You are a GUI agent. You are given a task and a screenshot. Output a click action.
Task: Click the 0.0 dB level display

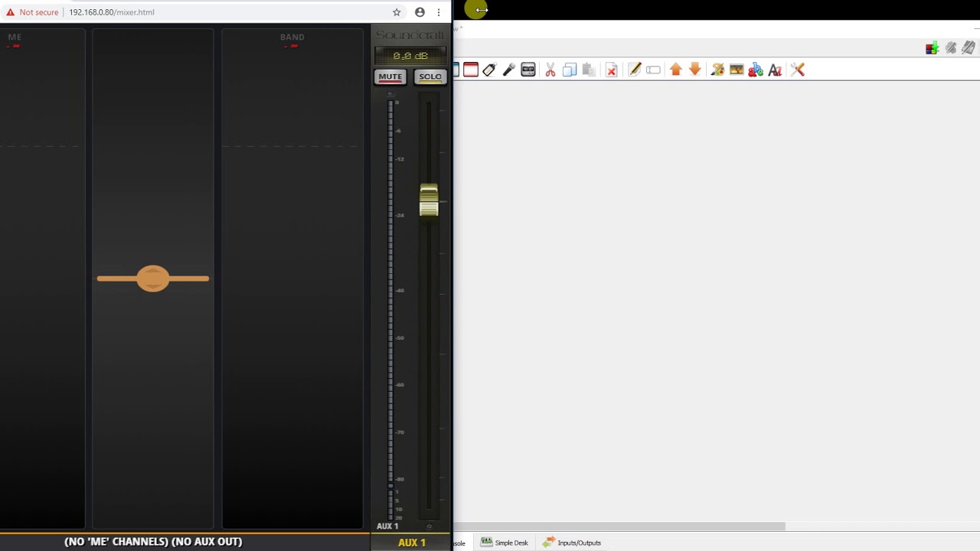[x=410, y=56]
